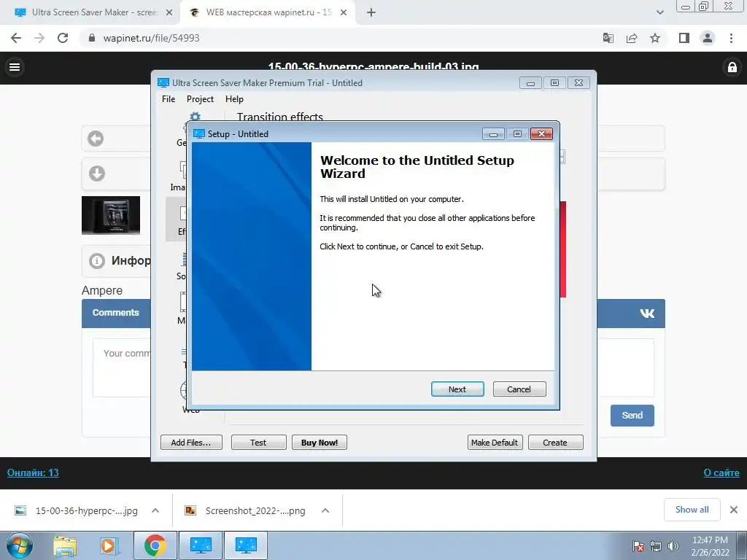Click the Информация info icon
Screen dimensions: 747x560
pos(97,260)
